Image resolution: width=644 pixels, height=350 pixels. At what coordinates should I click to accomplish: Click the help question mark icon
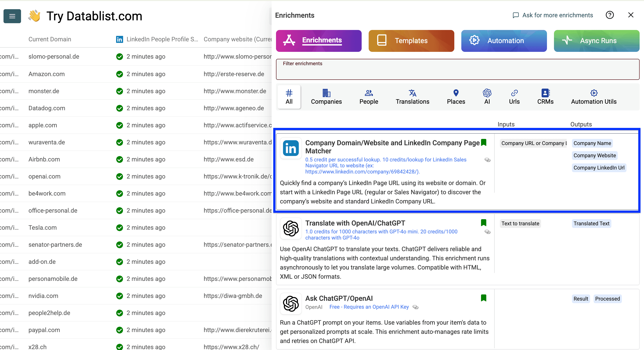click(610, 15)
